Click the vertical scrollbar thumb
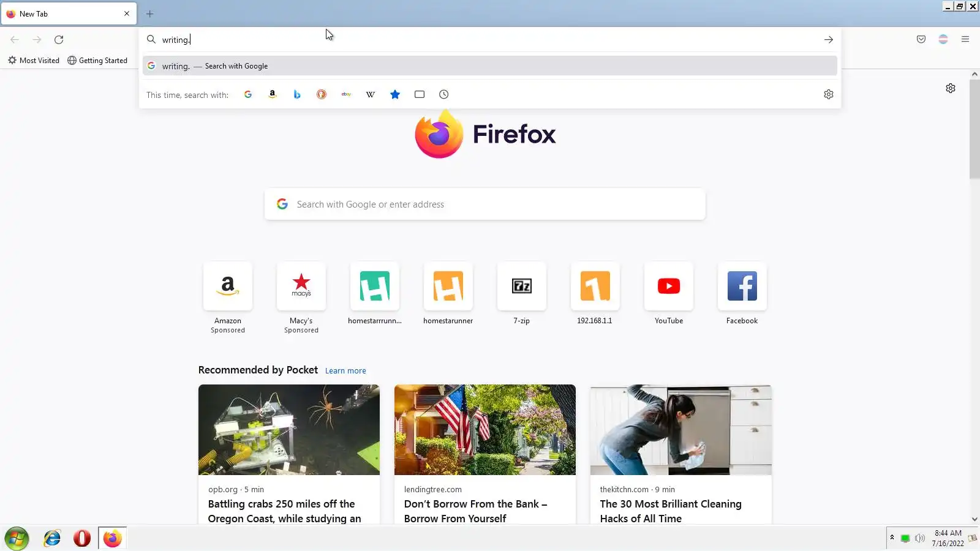 tap(974, 129)
